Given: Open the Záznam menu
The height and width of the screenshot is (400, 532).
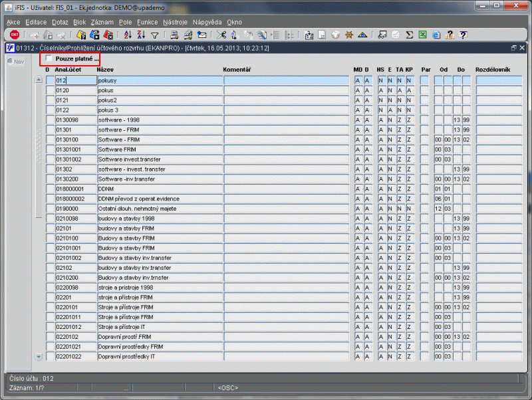Looking at the screenshot, I should coord(102,22).
